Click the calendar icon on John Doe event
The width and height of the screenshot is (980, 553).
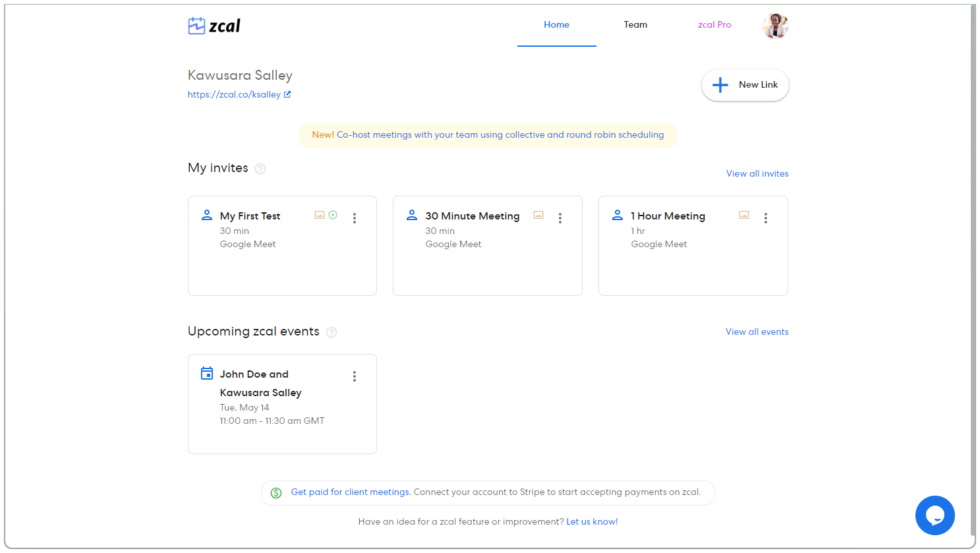[207, 373]
